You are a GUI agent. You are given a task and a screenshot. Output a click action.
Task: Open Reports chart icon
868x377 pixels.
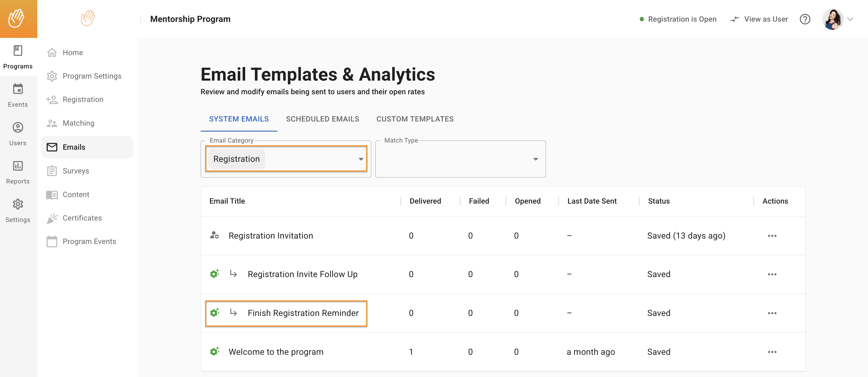point(18,166)
